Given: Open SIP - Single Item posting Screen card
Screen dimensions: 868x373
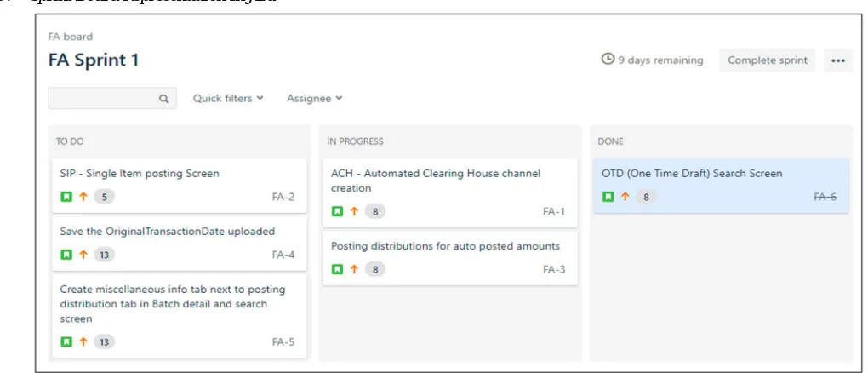Looking at the screenshot, I should pos(180,186).
